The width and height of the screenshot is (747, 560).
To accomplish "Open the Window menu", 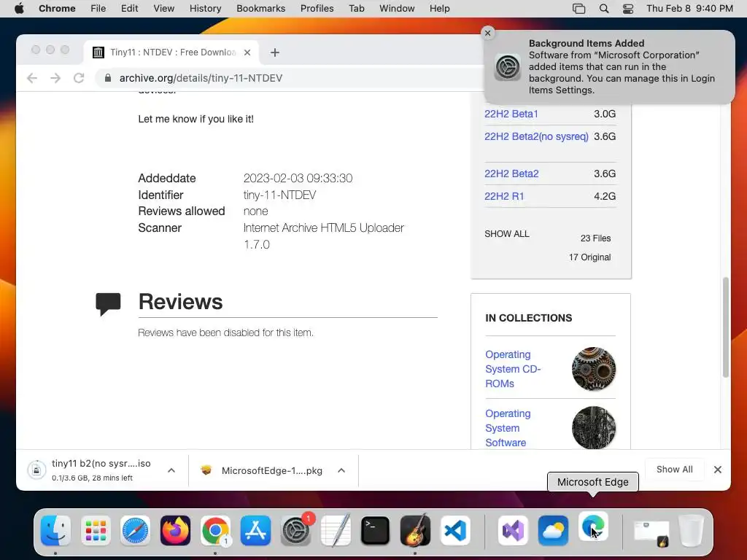I will tap(397, 9).
